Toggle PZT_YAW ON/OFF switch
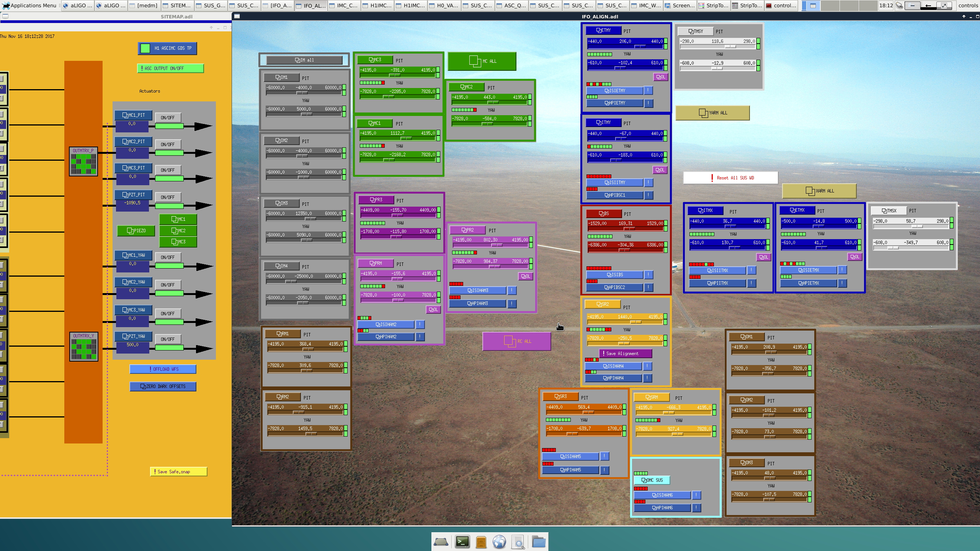This screenshot has width=980, height=551. (168, 339)
